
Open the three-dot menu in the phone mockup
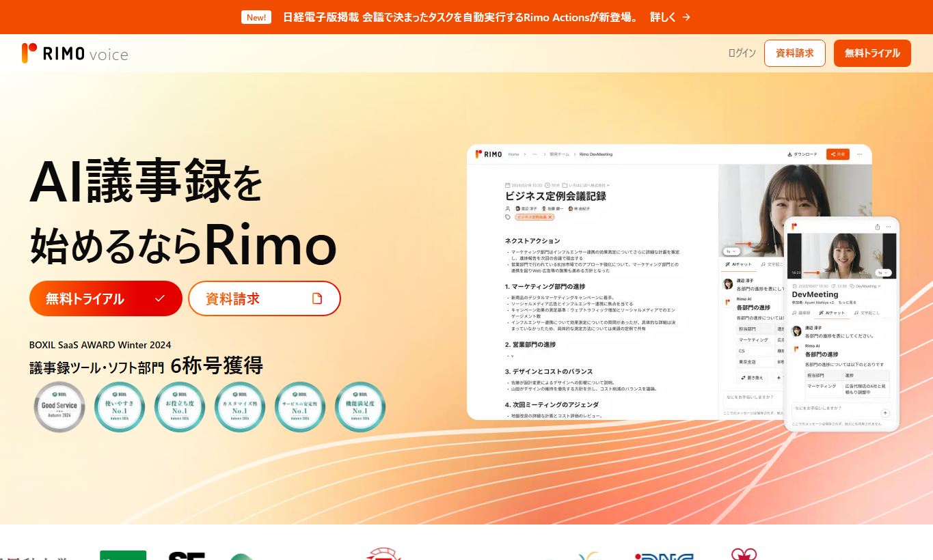889,227
